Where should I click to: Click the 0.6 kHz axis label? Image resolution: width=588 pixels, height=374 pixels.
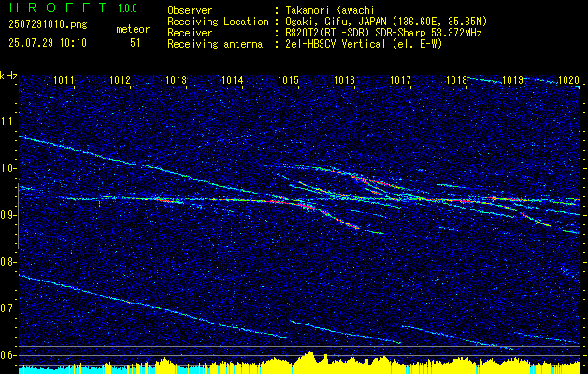7,355
